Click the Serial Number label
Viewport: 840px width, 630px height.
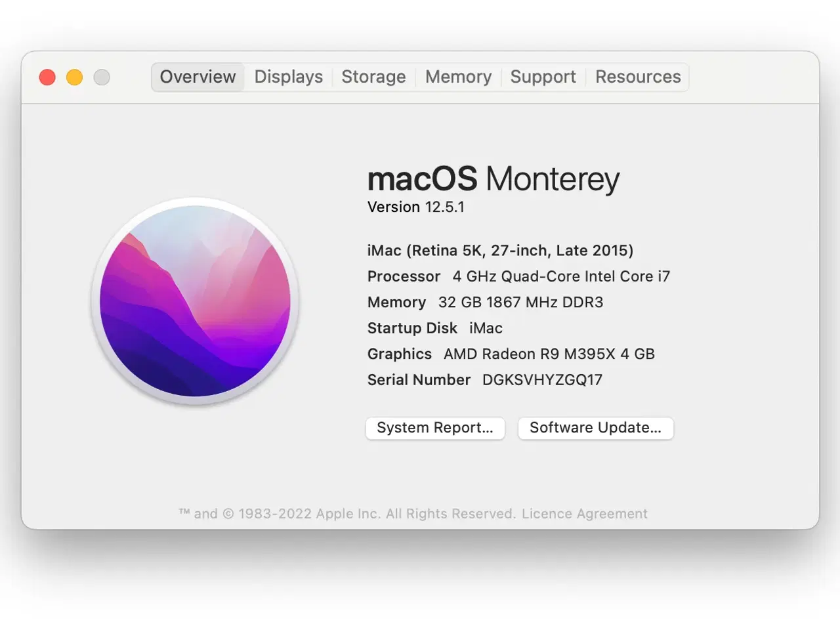[x=419, y=380]
